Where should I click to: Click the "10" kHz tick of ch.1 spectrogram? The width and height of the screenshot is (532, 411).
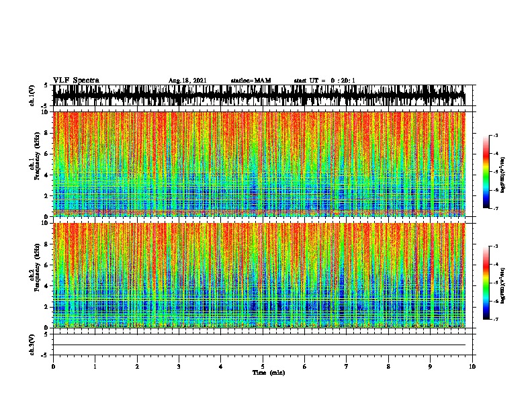point(45,112)
